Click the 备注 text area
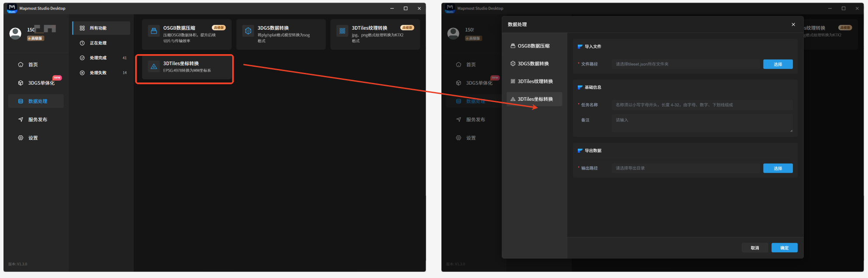The width and height of the screenshot is (868, 278). point(702,123)
